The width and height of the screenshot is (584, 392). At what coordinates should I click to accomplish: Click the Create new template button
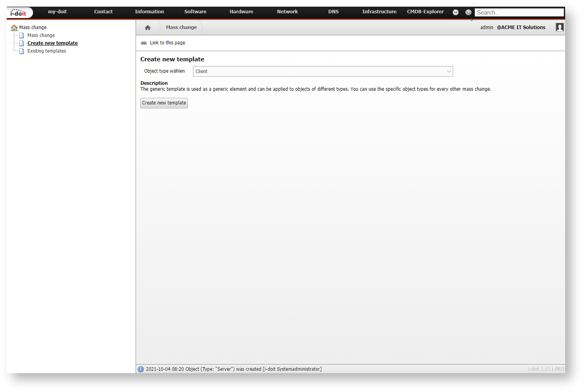click(x=164, y=103)
